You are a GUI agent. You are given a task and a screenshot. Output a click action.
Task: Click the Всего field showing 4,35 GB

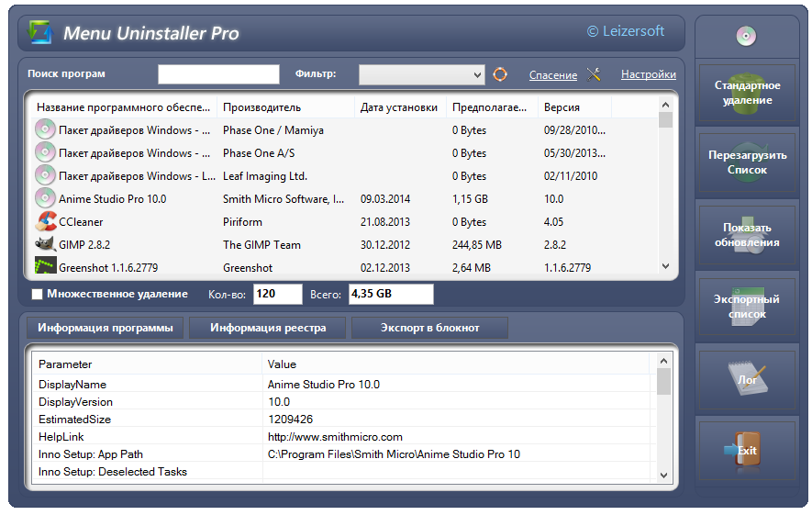point(391,294)
